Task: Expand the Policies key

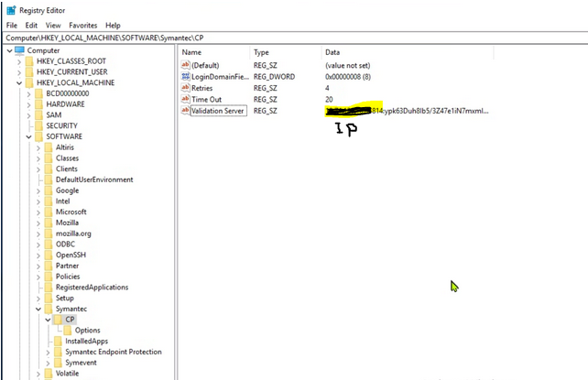Action: click(x=38, y=277)
